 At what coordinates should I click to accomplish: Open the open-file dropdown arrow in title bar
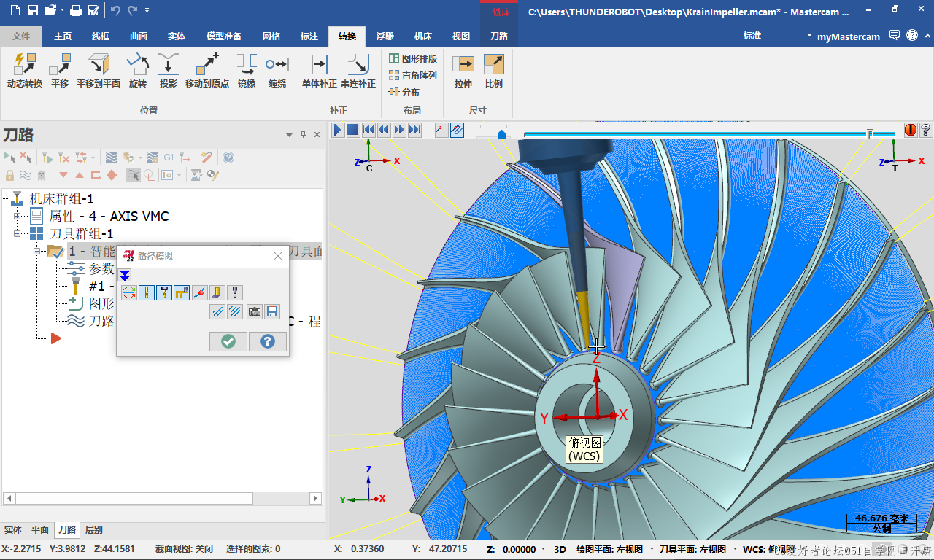63,10
